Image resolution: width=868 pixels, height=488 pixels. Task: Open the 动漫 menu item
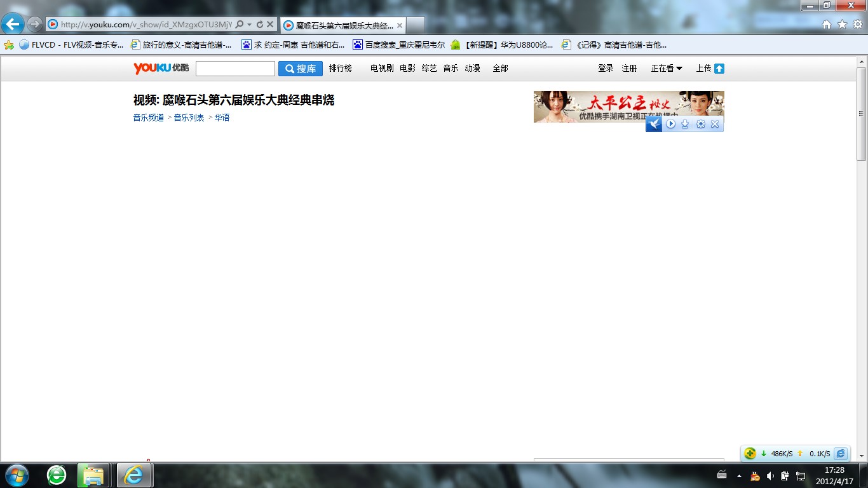coord(472,68)
